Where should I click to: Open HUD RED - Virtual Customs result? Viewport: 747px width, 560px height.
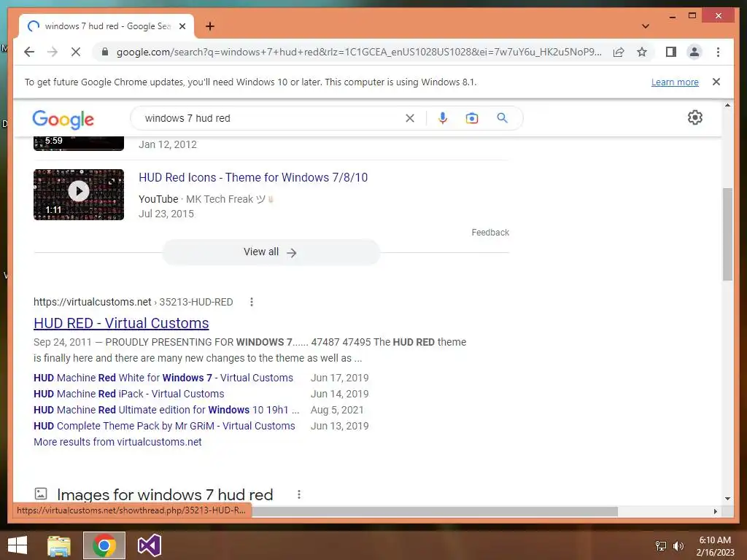121,323
